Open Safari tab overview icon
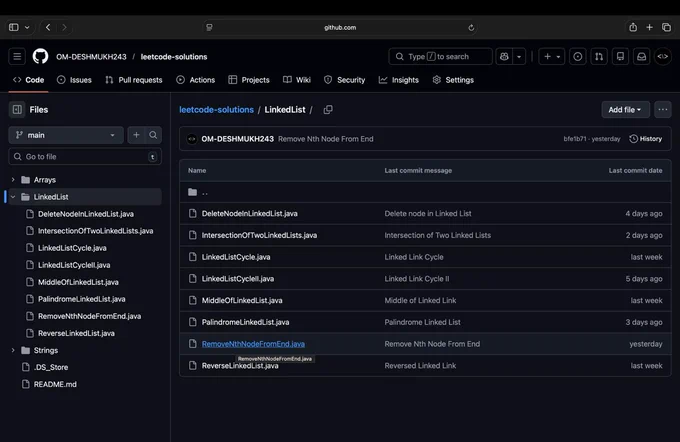 click(666, 27)
